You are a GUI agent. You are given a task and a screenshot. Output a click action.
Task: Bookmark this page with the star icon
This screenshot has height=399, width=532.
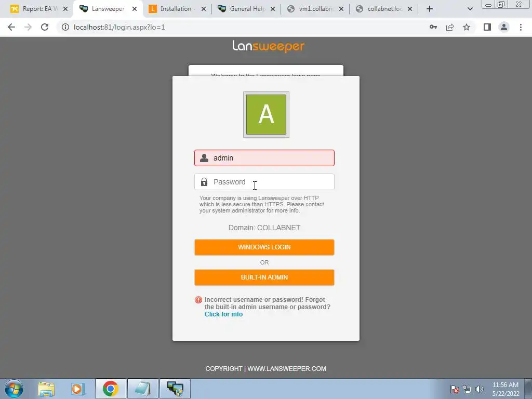click(467, 27)
